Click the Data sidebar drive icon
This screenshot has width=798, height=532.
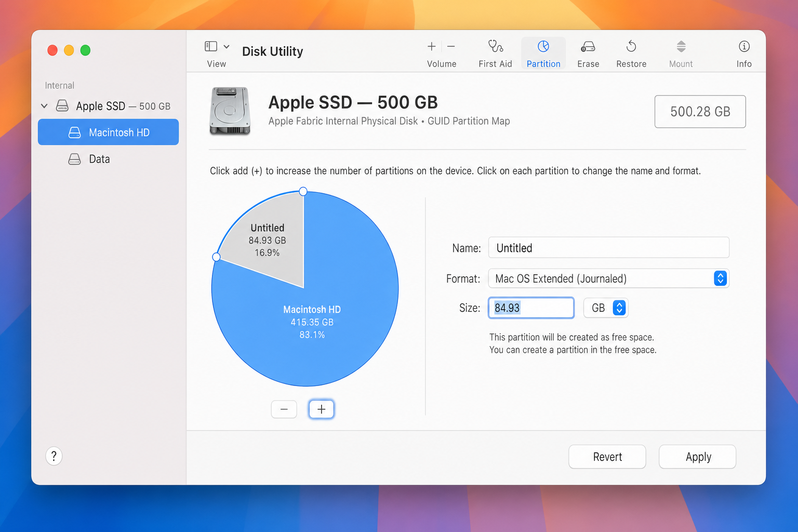click(75, 159)
